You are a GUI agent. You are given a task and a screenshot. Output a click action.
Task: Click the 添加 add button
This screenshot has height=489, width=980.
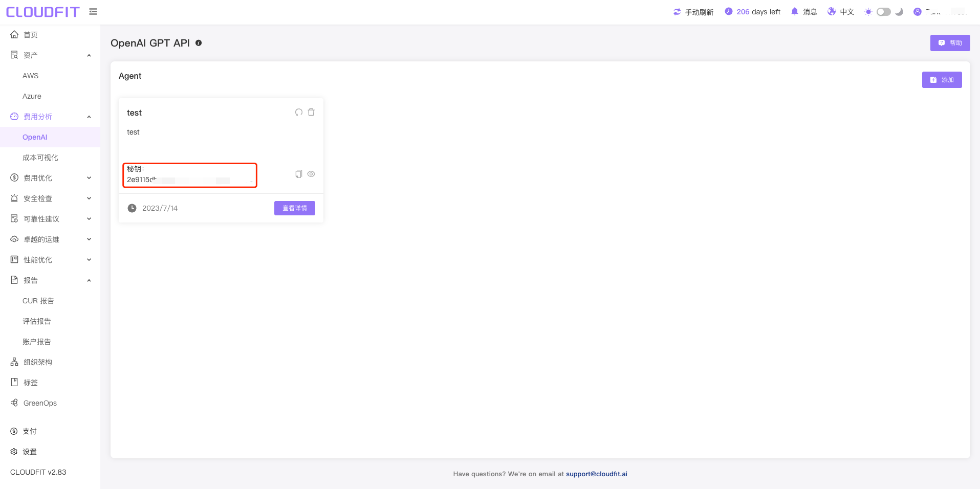(942, 80)
